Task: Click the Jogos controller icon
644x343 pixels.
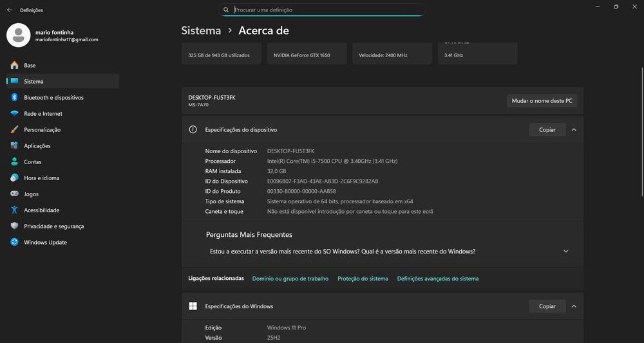Action: coord(14,194)
